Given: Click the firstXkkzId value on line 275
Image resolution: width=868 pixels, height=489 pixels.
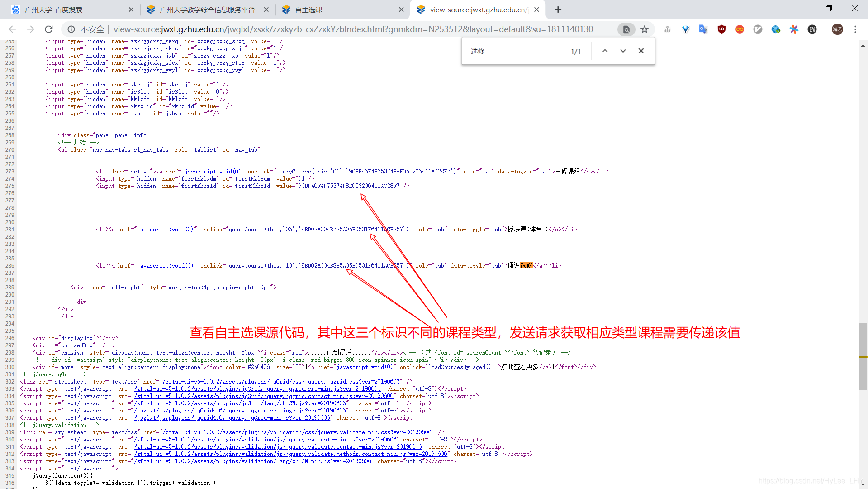Looking at the screenshot, I should (x=349, y=186).
